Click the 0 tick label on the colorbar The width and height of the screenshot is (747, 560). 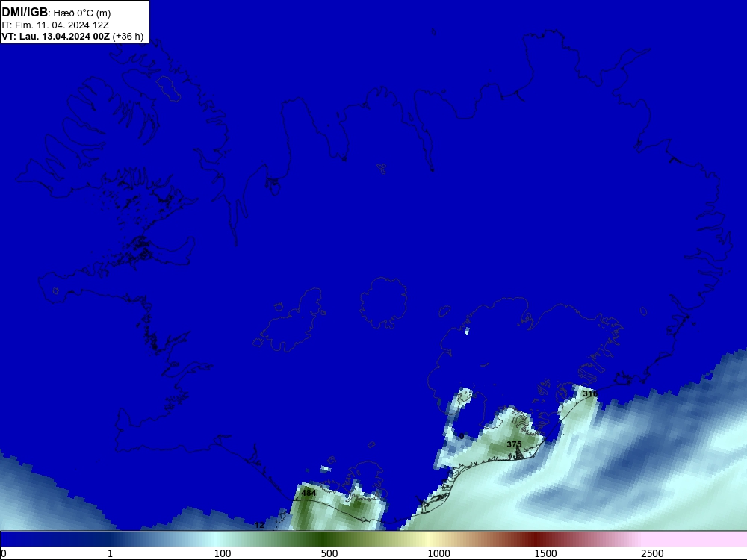click(x=4, y=553)
